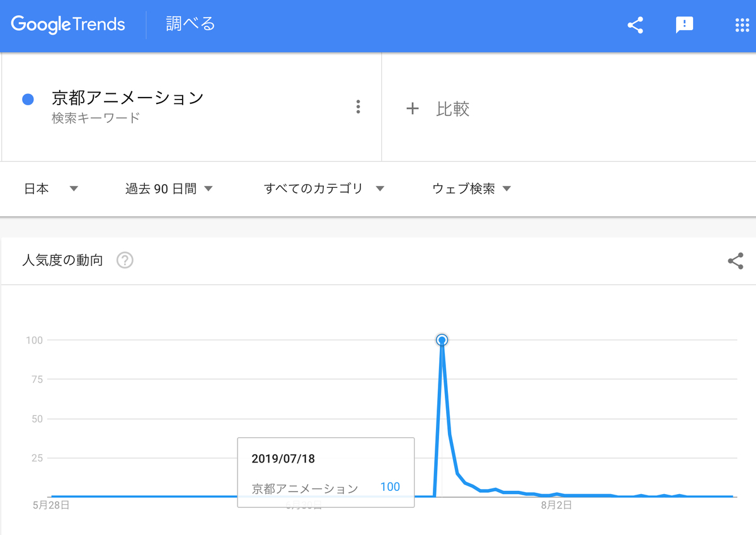Open the 調べる menu item
Image resolution: width=756 pixels, height=535 pixels.
(188, 24)
